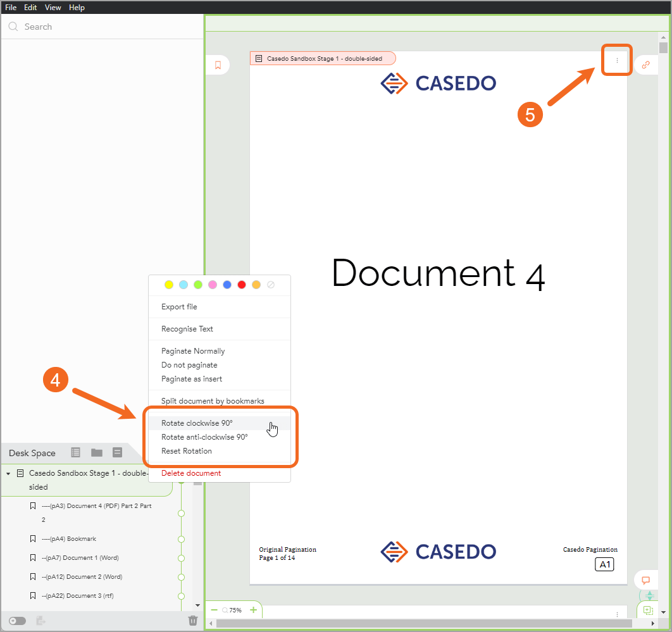The image size is (672, 632).
Task: Collapse the Casedo Sandbox Stage 1 tree node
Action: [x=8, y=473]
